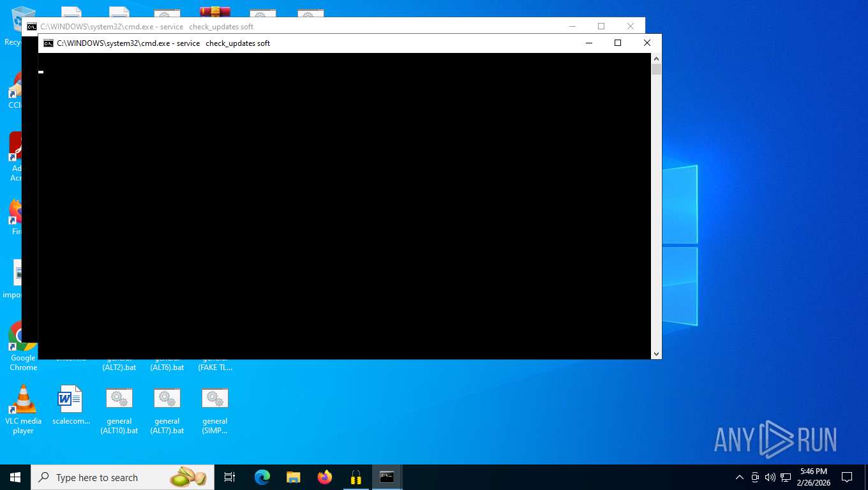The width and height of the screenshot is (868, 490).
Task: Select the partly hidden Firefox desktop icon
Action: click(x=16, y=217)
